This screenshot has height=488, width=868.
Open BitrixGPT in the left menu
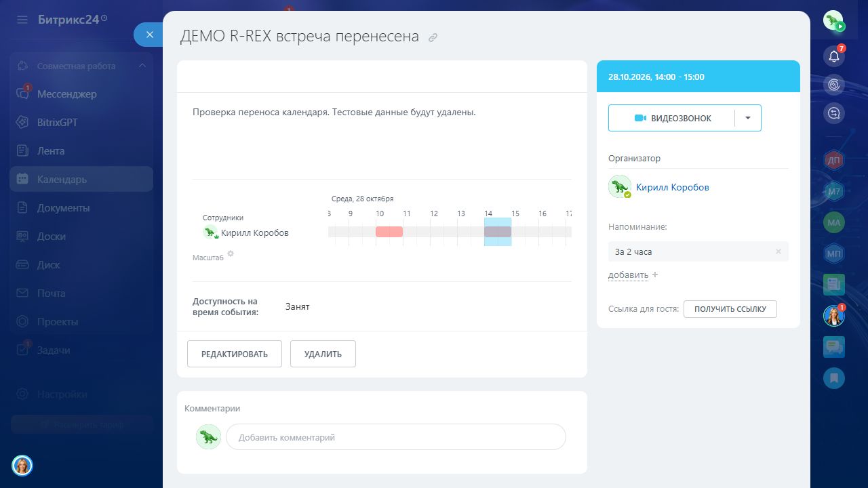click(x=81, y=123)
